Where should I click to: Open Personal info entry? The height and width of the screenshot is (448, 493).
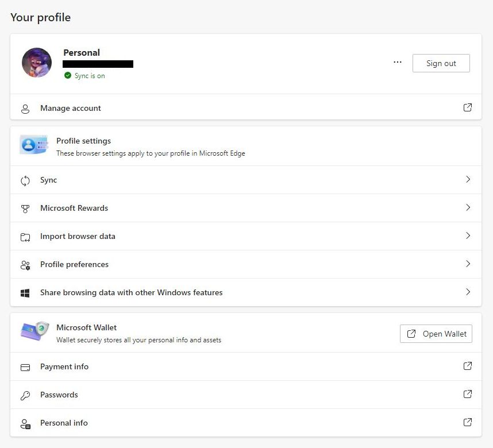246,423
